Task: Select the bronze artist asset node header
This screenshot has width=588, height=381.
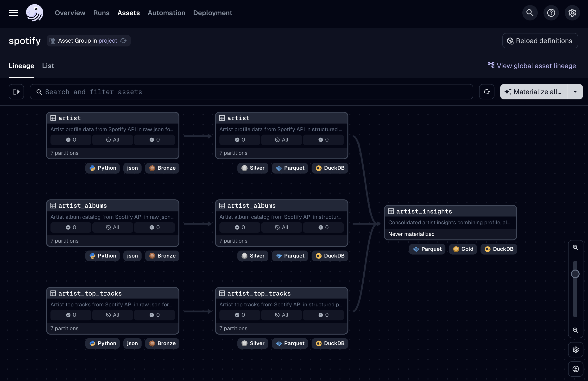Action: click(x=112, y=118)
